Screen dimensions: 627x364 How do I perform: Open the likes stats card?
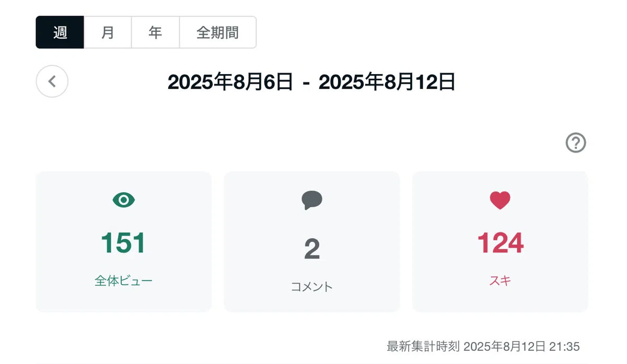click(x=500, y=242)
